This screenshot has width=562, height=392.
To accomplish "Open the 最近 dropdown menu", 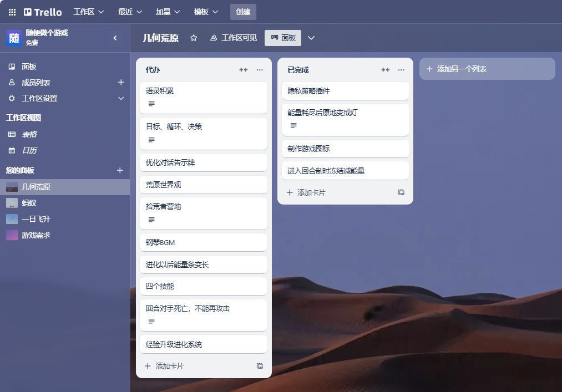I will (130, 12).
